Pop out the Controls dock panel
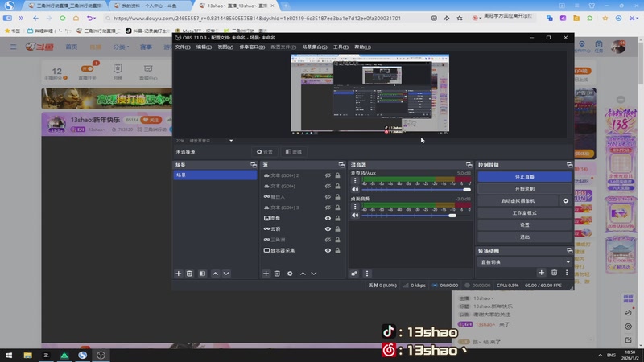 pyautogui.click(x=569, y=165)
